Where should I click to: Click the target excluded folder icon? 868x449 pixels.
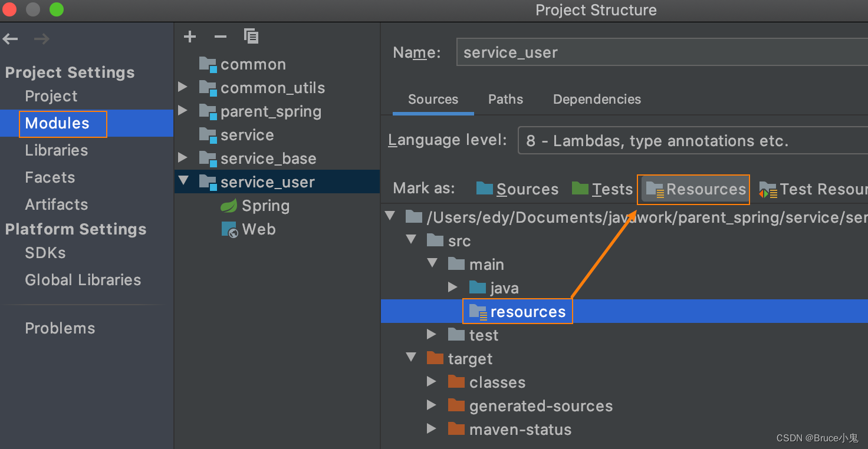435,358
